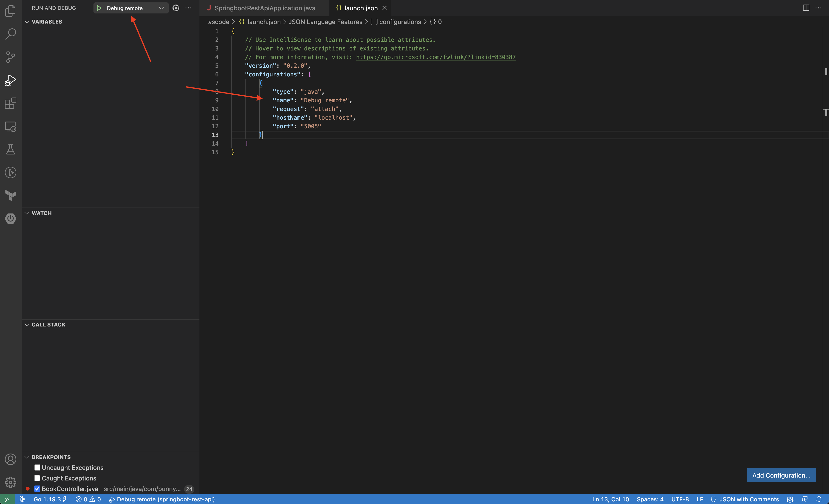
Task: Click Go 1.19.3 in status bar
Action: (50, 499)
